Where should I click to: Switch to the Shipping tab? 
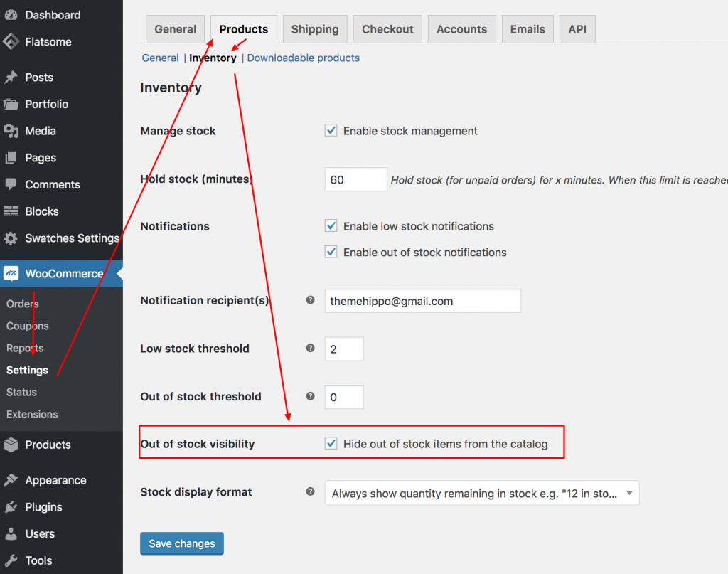pyautogui.click(x=314, y=29)
